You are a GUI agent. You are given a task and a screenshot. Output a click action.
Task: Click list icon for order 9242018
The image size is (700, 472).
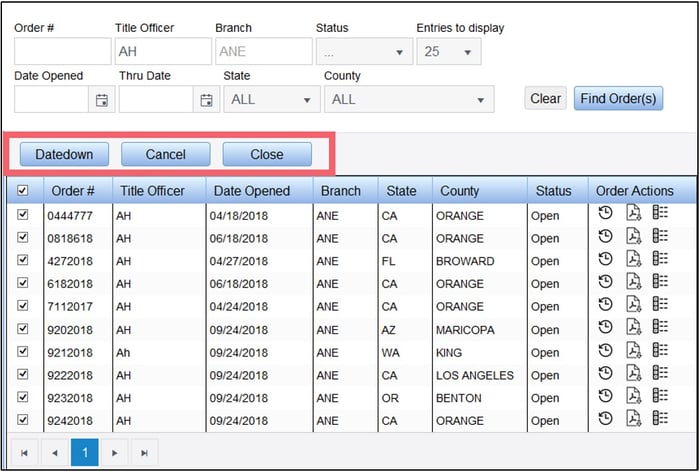coord(660,418)
